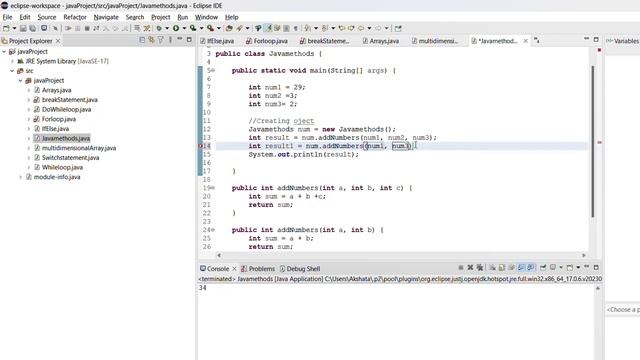Collapse the javaProject root node

[4, 51]
